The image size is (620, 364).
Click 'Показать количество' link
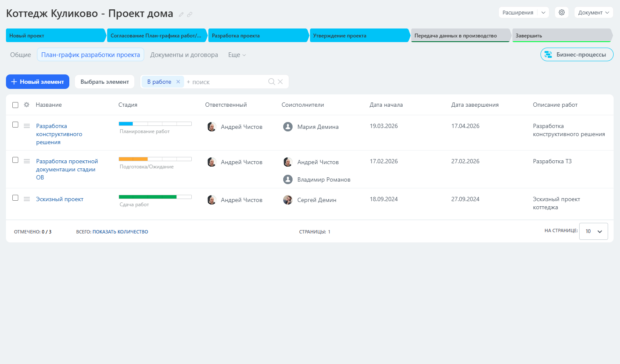pos(120,232)
